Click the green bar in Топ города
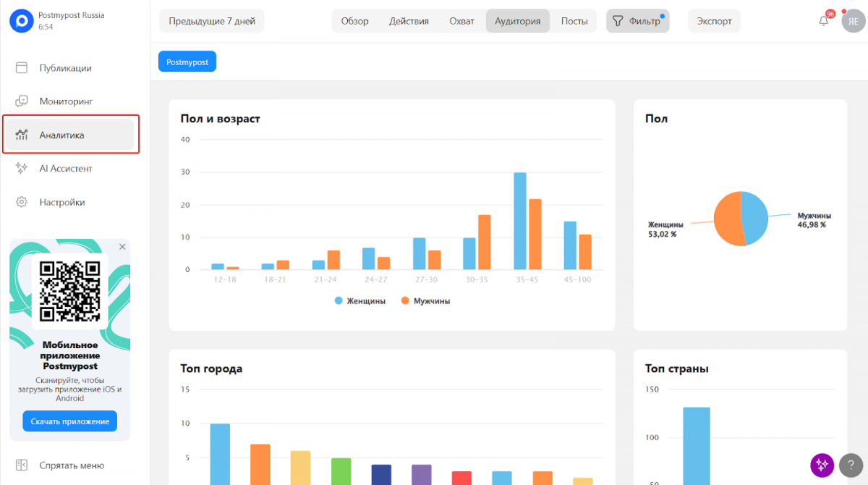 (x=341, y=471)
